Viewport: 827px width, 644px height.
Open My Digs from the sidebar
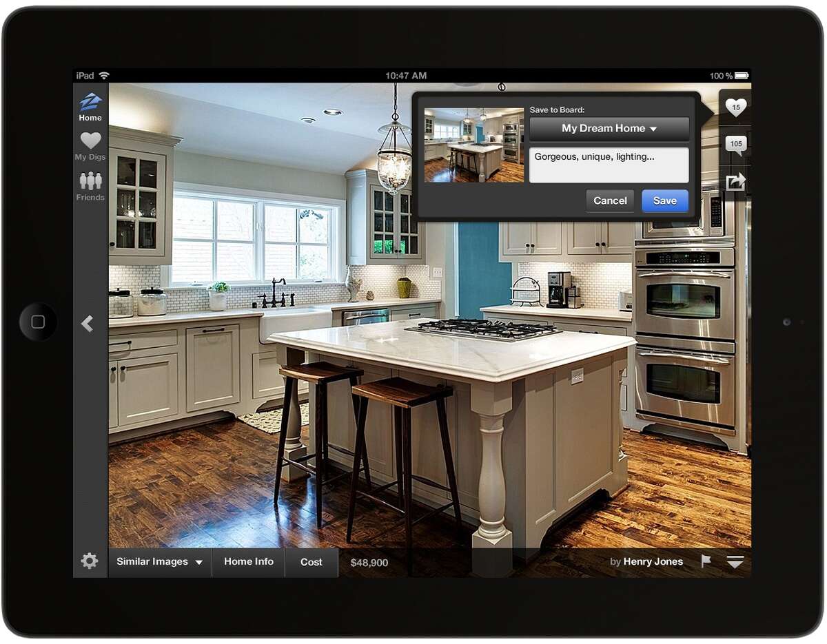(x=90, y=145)
